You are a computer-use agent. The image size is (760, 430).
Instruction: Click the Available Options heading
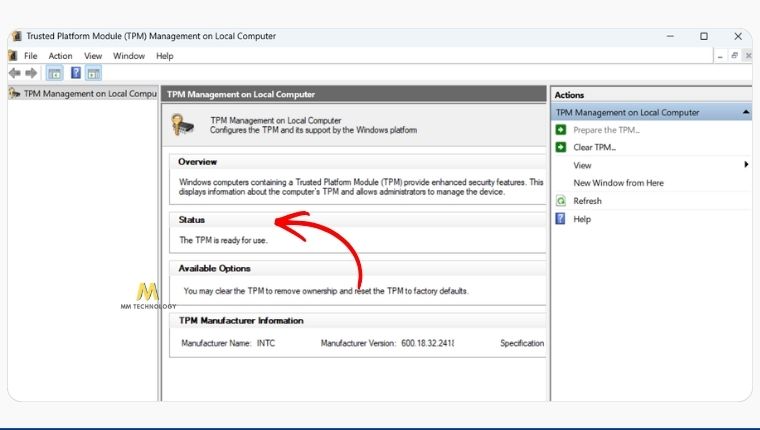214,268
